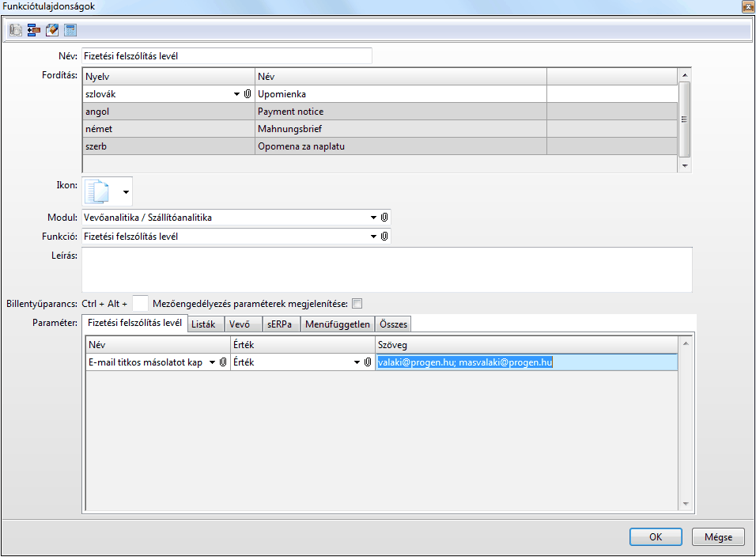Click Paraméter table scroll up arrow

[x=686, y=343]
